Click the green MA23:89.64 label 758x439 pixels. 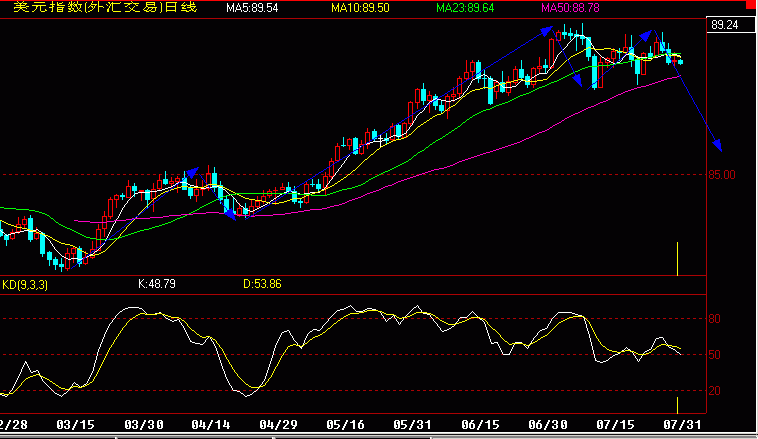pos(465,8)
